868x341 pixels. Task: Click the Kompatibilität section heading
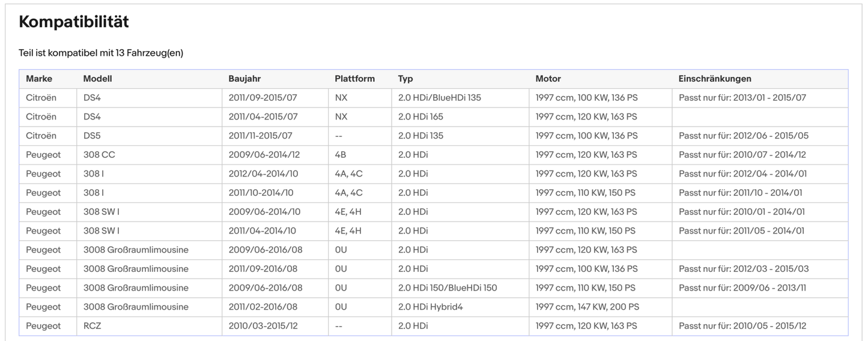coord(74,22)
